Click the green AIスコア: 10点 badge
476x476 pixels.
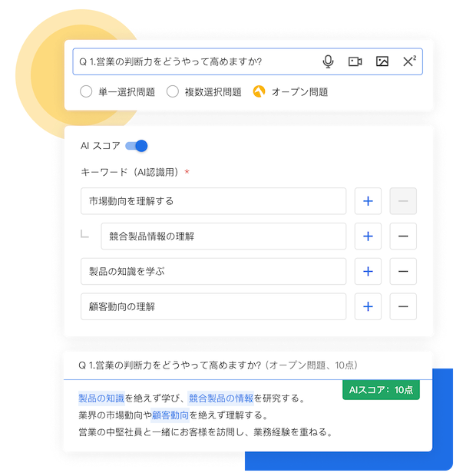pyautogui.click(x=381, y=390)
